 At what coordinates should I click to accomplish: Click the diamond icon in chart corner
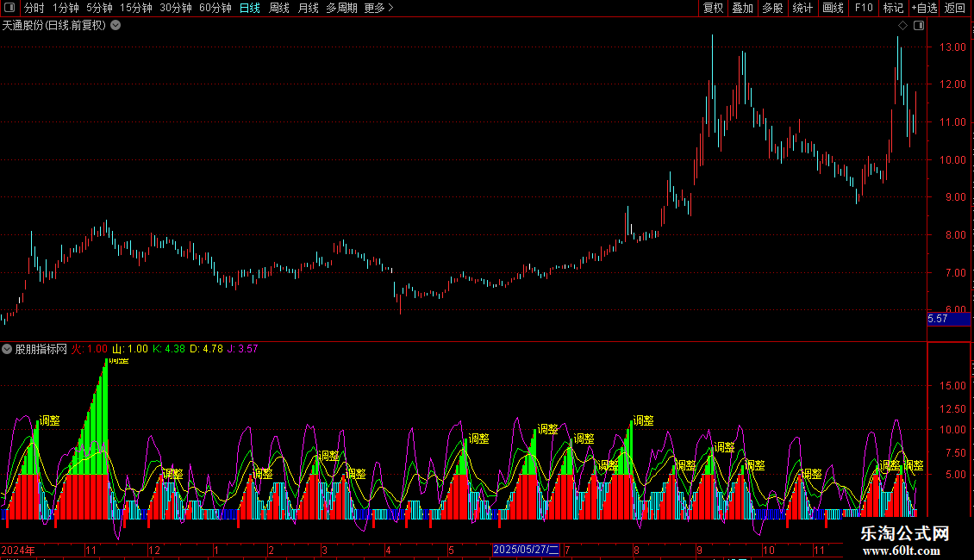click(902, 26)
